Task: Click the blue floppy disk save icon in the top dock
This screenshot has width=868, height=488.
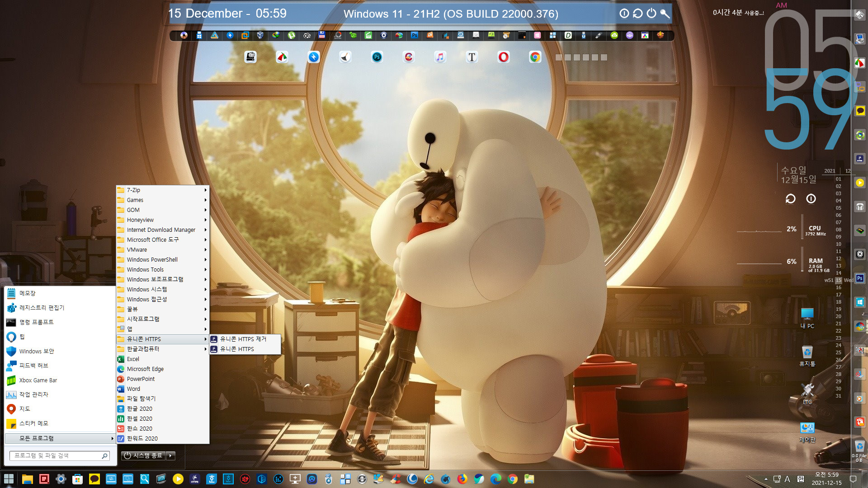Action: pyautogui.click(x=322, y=35)
